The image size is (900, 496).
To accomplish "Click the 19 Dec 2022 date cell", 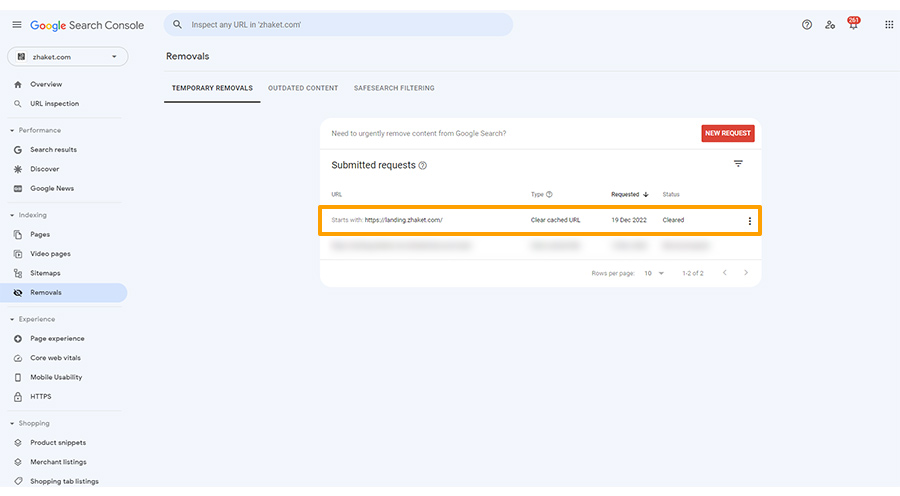I will [x=629, y=220].
